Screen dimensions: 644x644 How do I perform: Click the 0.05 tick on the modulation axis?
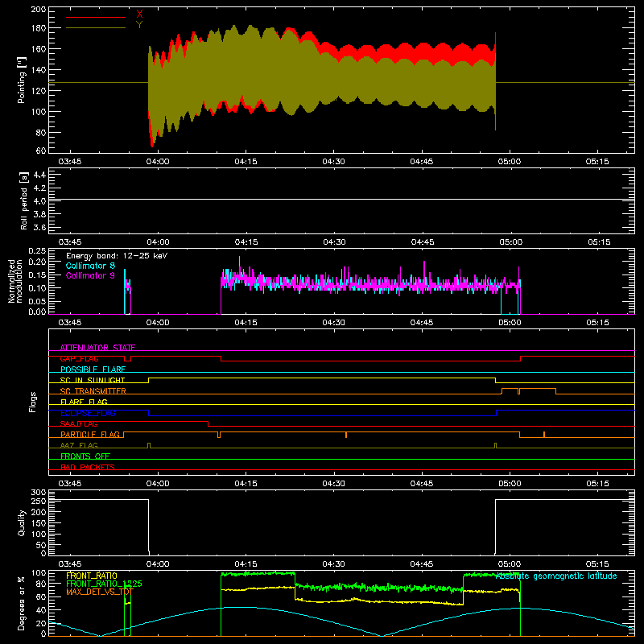pos(37,301)
